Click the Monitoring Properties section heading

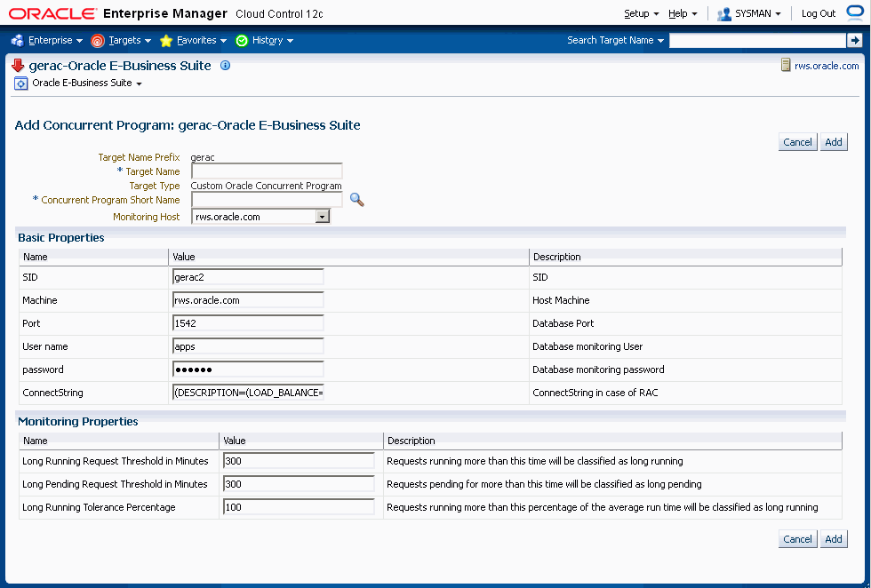78,421
